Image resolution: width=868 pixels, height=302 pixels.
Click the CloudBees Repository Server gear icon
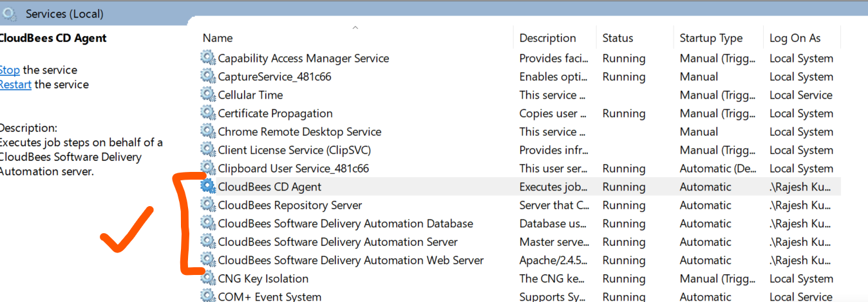208,205
